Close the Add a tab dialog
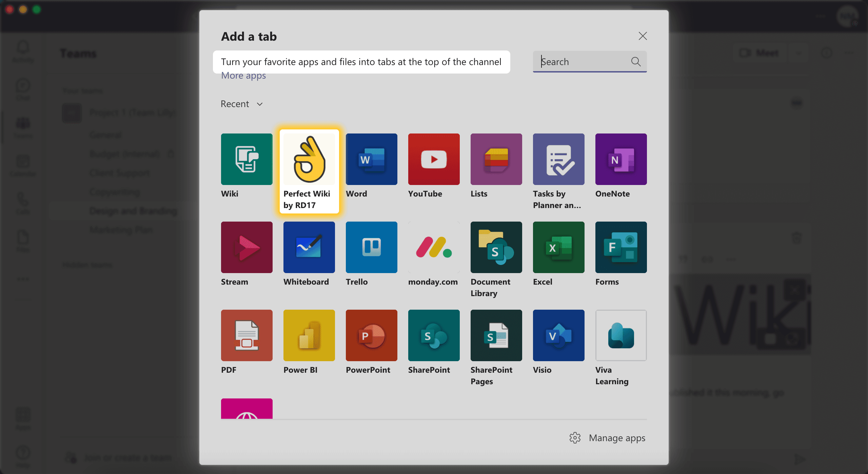 click(643, 36)
